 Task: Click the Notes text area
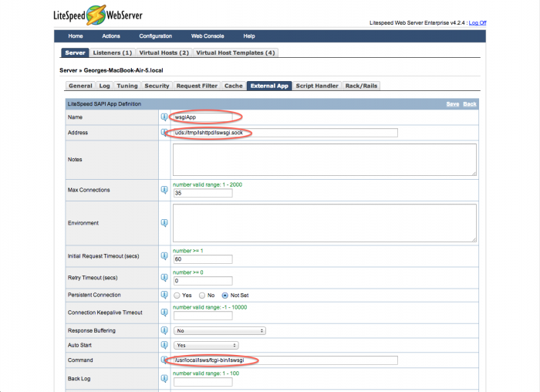click(324, 160)
